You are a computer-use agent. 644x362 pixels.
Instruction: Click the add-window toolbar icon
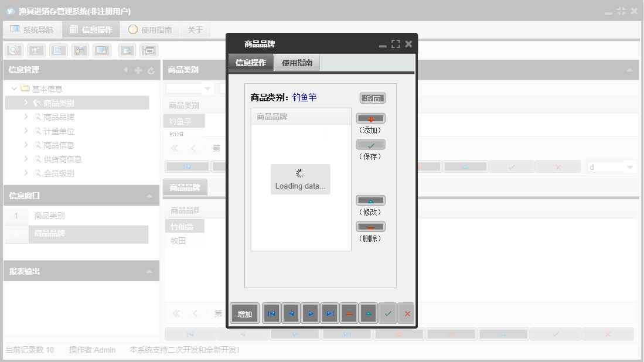127,50
